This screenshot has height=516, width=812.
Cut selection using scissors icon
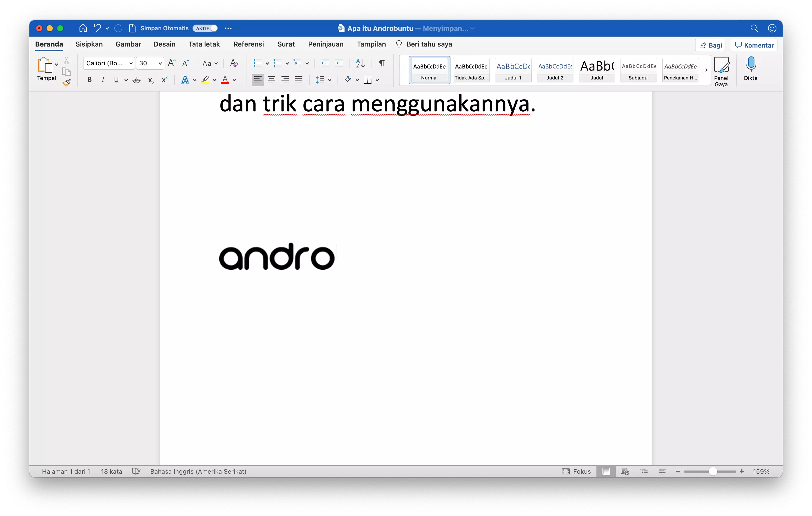coord(66,60)
